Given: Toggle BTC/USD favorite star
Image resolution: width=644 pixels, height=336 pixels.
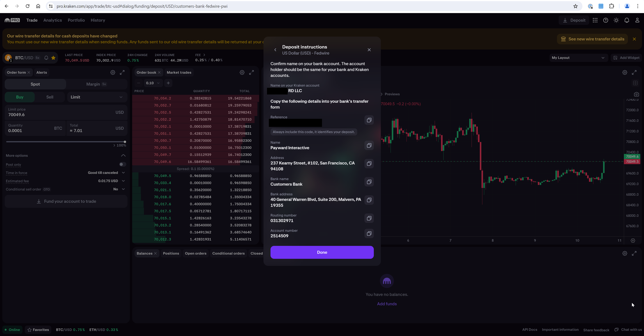Looking at the screenshot, I should tap(53, 58).
